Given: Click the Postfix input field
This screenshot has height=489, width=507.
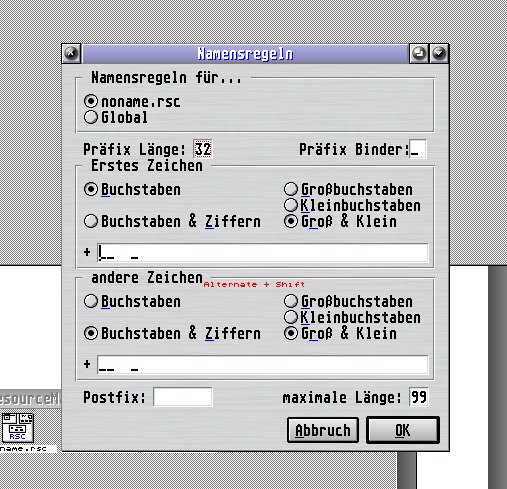Looking at the screenshot, I should 183,397.
